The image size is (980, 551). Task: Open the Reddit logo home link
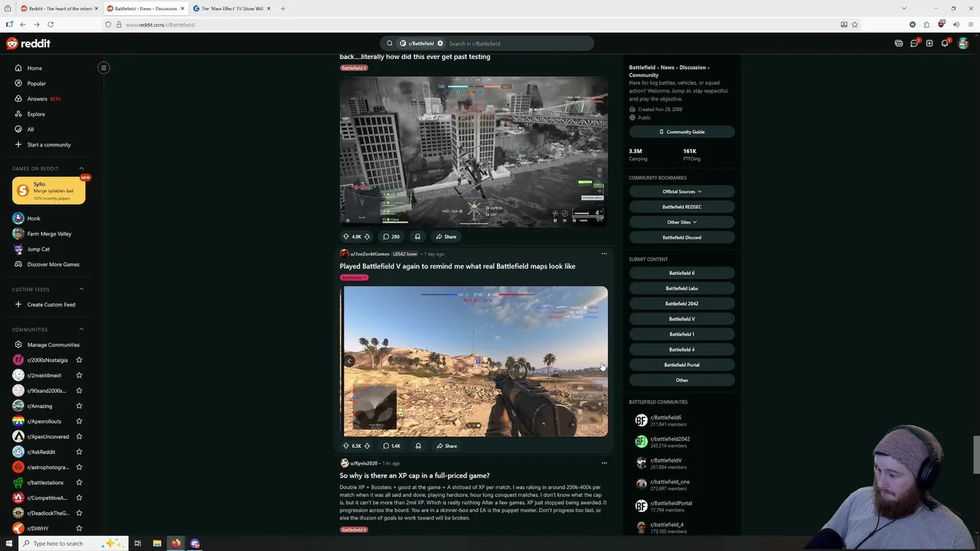coord(28,44)
